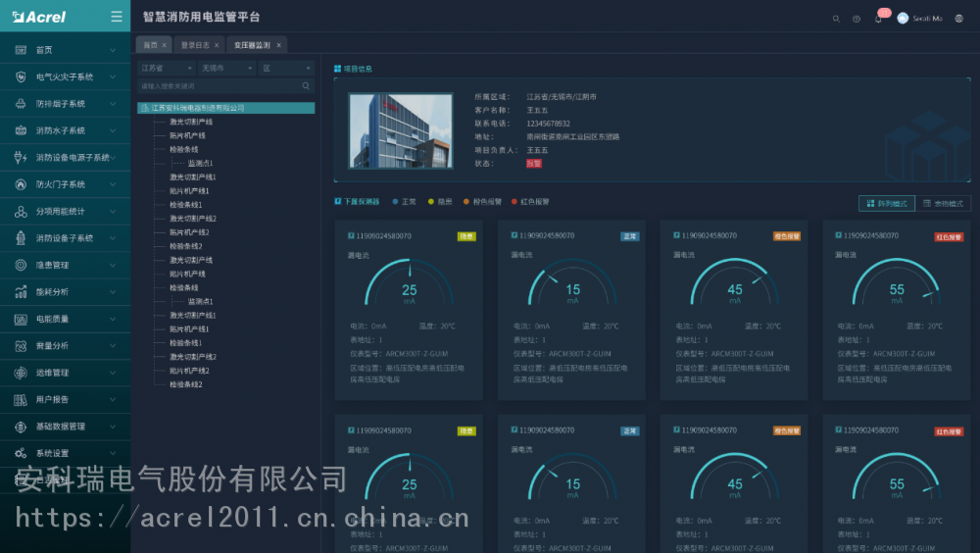
Task: Open the globe language icon
Action: pos(958,19)
